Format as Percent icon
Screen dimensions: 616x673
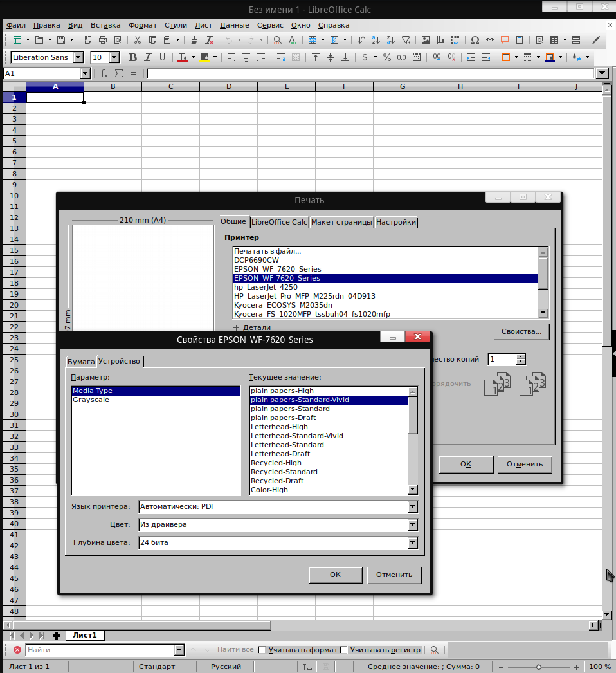387,57
